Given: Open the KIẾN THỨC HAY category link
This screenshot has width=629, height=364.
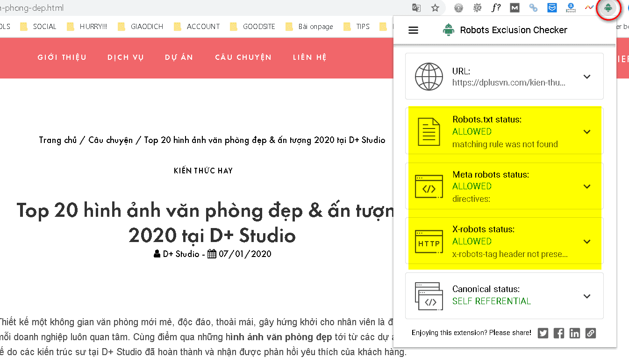Looking at the screenshot, I should click(x=203, y=171).
